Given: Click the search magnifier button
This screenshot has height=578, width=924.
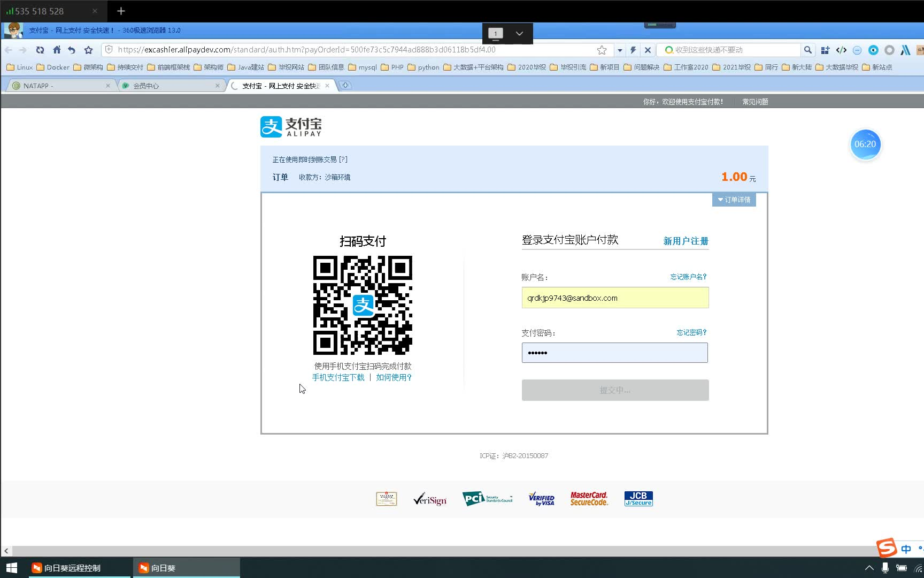Looking at the screenshot, I should [x=808, y=50].
